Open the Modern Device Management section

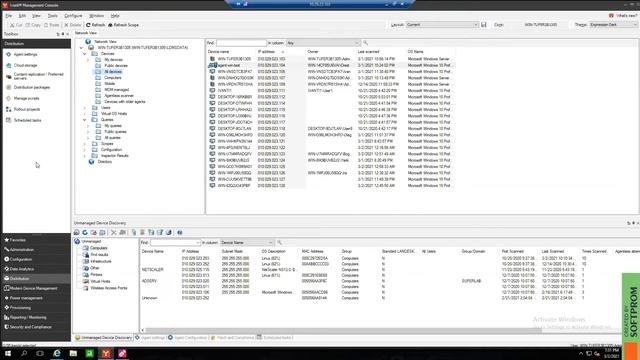[x=36, y=288]
